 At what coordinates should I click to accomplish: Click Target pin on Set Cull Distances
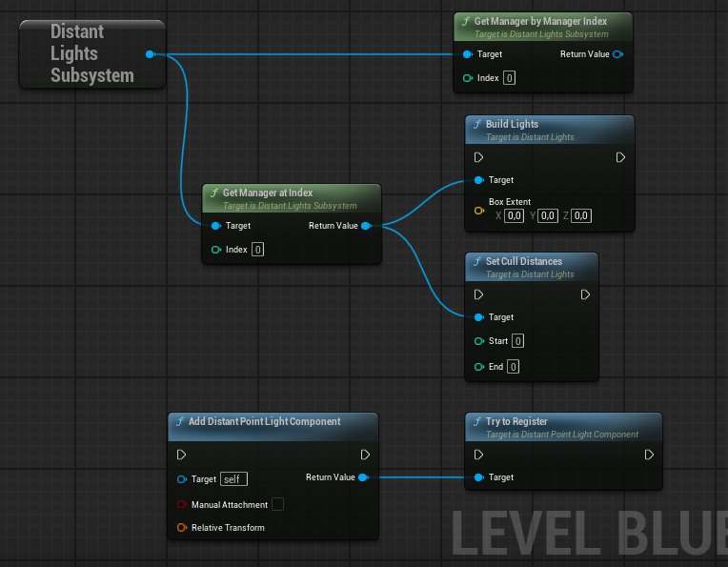tap(479, 317)
